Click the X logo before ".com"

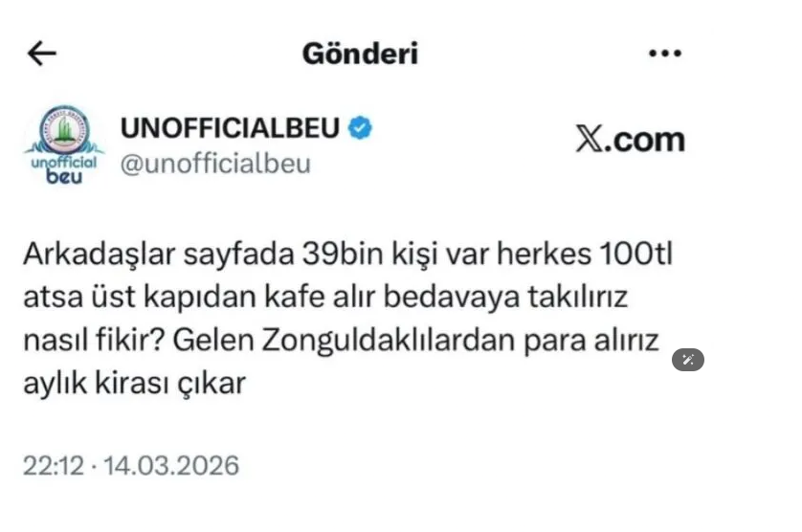pos(588,140)
